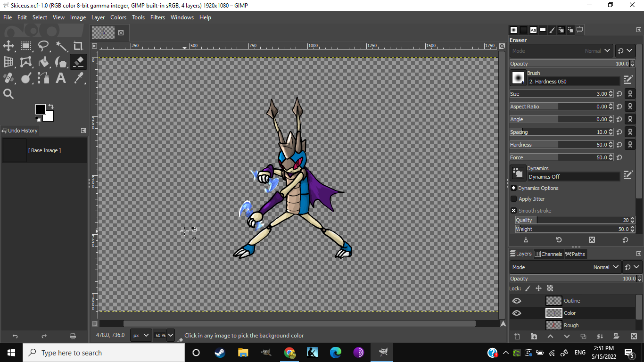The width and height of the screenshot is (644, 362).
Task: Click the white background color swatch
Action: click(x=50, y=117)
